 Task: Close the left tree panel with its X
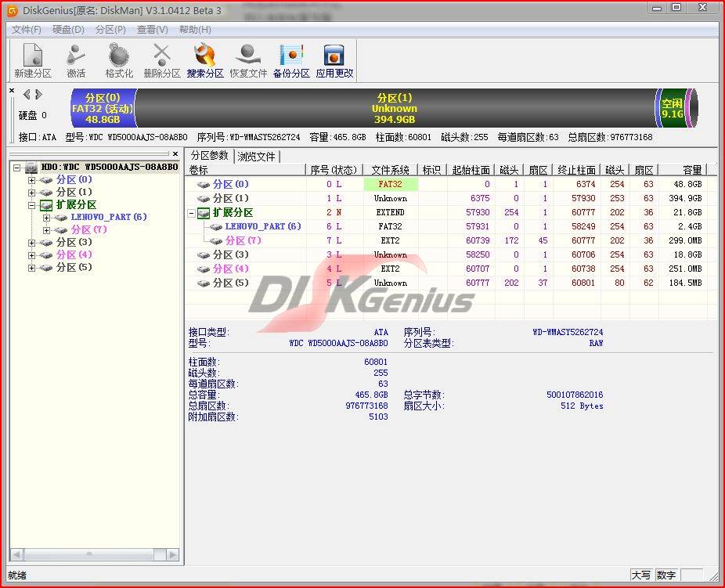(175, 154)
